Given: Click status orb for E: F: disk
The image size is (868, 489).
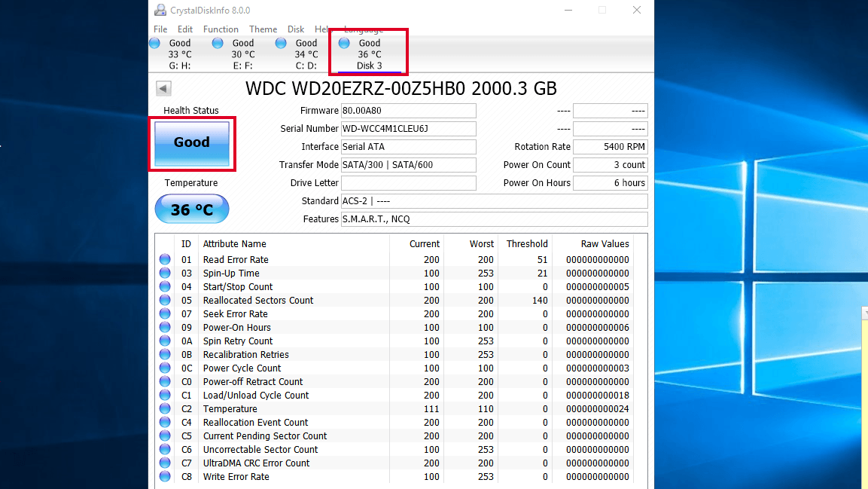Looking at the screenshot, I should tap(218, 43).
